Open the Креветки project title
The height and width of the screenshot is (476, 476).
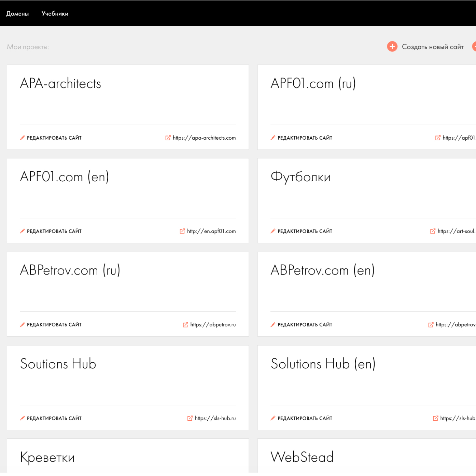[x=47, y=458]
